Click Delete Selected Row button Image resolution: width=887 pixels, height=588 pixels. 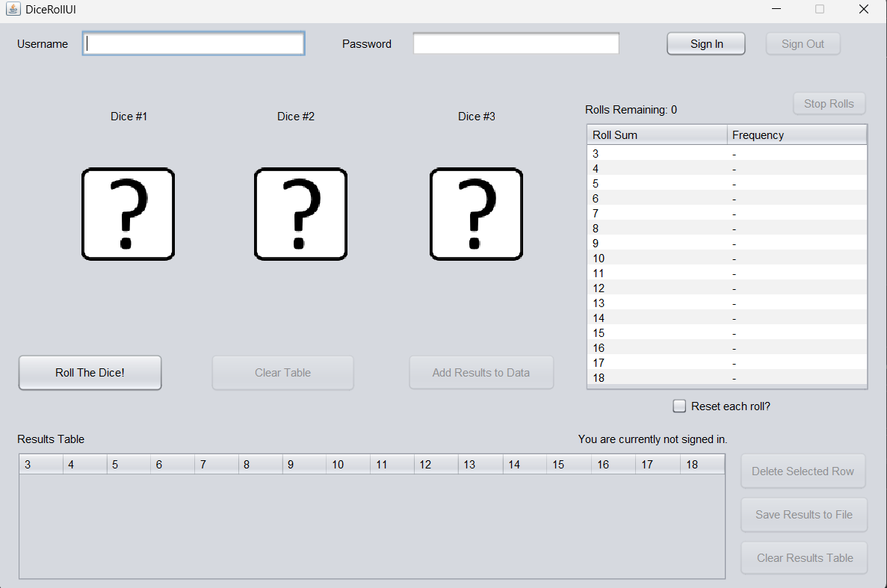click(x=803, y=471)
